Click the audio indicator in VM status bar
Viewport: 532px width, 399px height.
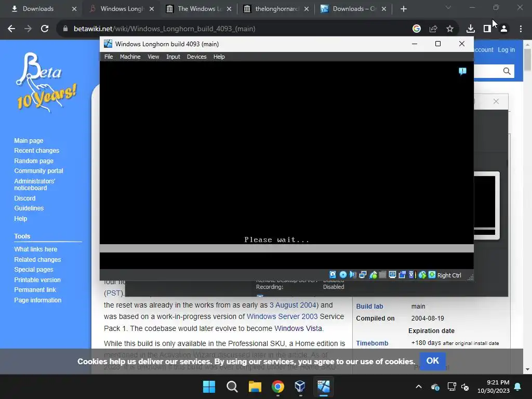(353, 275)
